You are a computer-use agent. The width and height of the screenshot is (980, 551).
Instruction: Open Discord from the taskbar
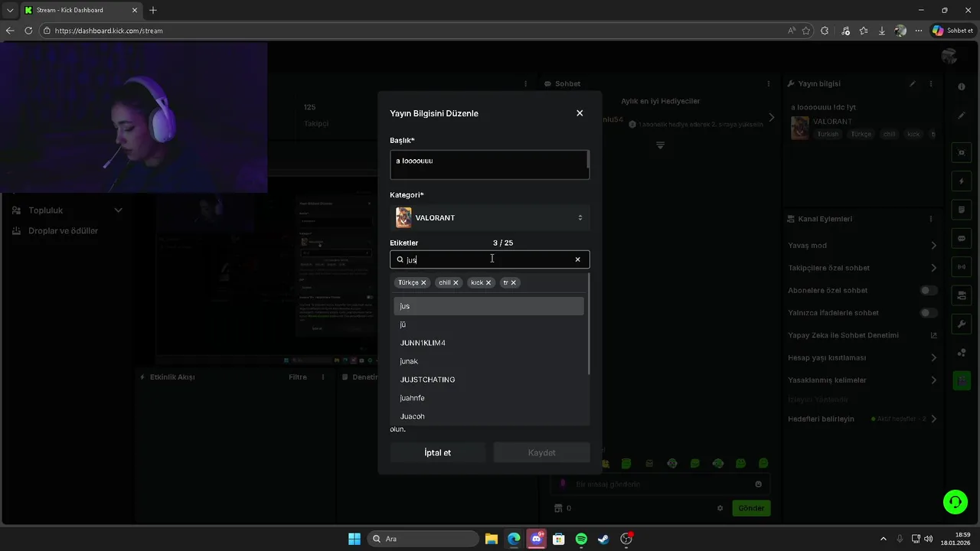pos(537,539)
